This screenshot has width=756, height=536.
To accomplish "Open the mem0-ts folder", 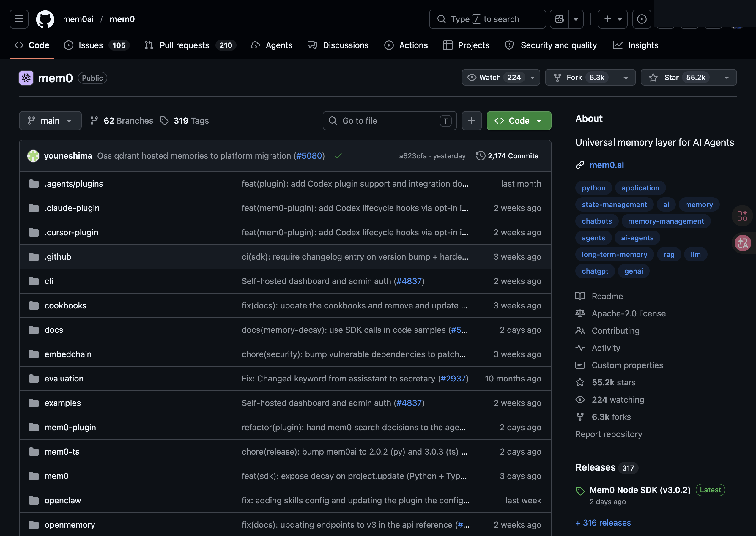I will [x=62, y=452].
